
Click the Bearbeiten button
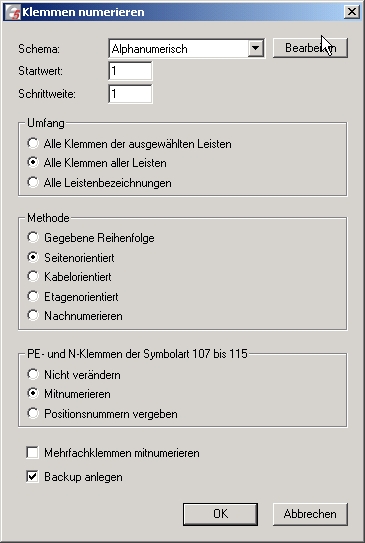[310, 48]
